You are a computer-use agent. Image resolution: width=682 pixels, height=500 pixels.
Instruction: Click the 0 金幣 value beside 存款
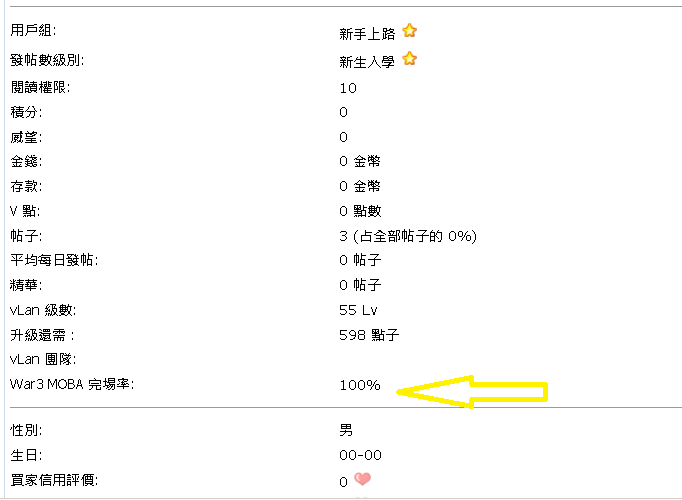(x=360, y=186)
